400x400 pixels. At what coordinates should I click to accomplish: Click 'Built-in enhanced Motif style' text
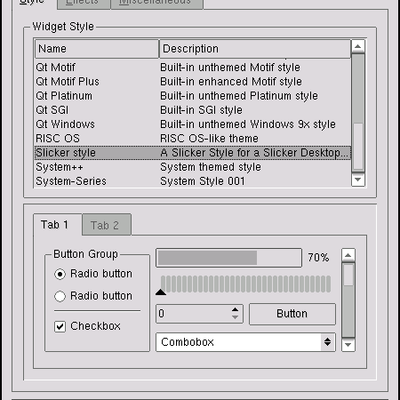[231, 82]
